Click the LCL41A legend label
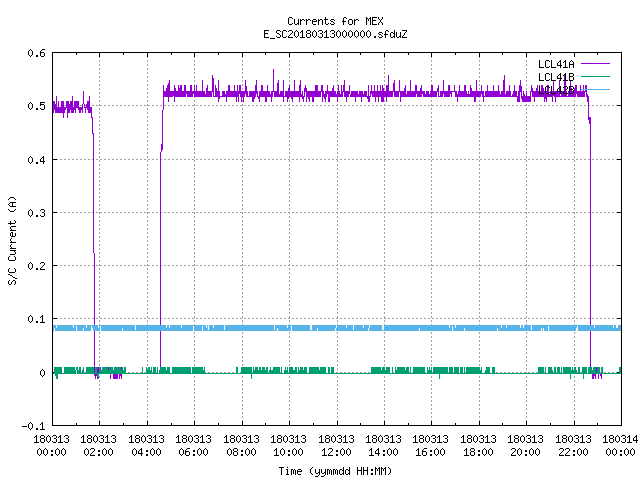Image resolution: width=640 pixels, height=480 pixels. pyautogui.click(x=556, y=64)
